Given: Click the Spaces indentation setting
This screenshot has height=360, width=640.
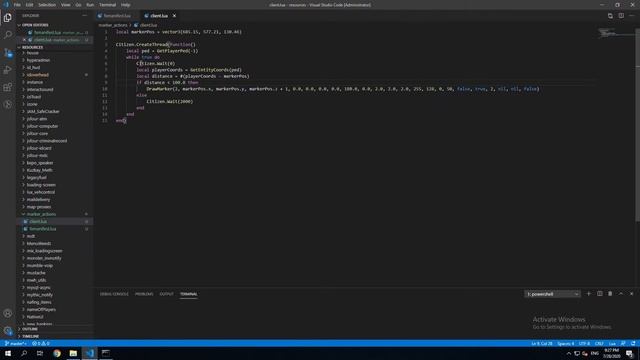Looking at the screenshot, I should pos(566,344).
